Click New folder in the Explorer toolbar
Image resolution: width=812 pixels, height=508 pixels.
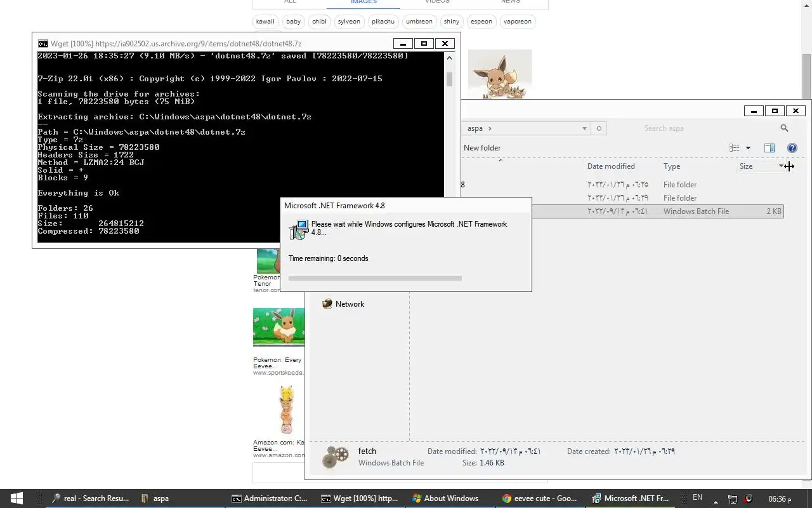[x=482, y=148]
